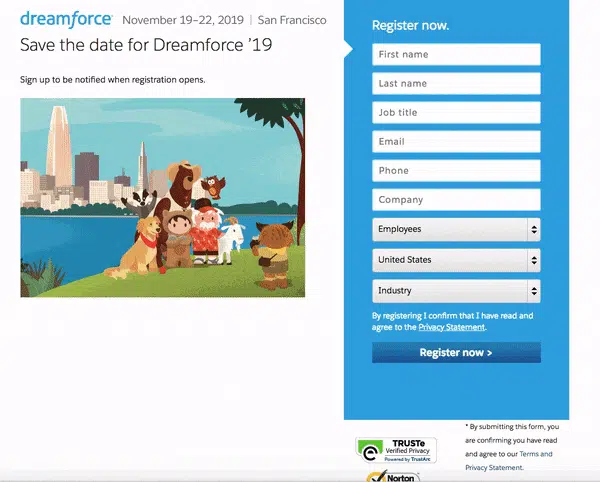
Task: Expand the United States country selector
Action: [456, 260]
